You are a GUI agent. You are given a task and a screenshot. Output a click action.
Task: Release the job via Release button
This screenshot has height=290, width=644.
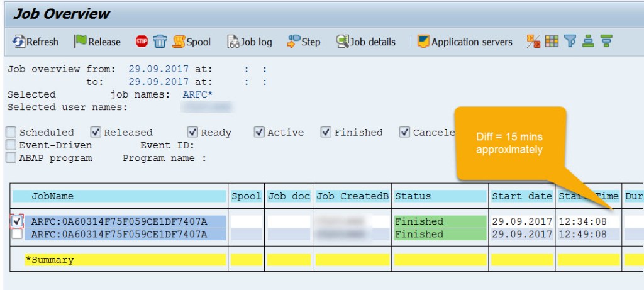click(97, 42)
